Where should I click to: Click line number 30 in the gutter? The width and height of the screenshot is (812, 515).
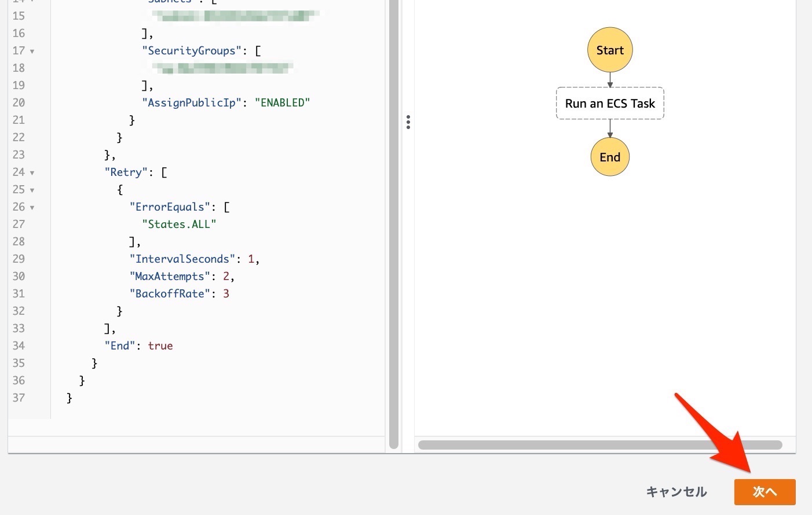click(x=19, y=276)
